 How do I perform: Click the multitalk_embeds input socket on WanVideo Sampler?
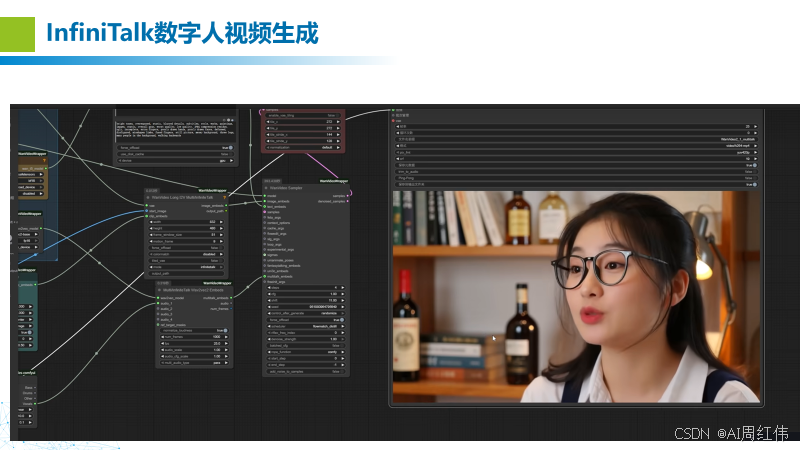265,276
